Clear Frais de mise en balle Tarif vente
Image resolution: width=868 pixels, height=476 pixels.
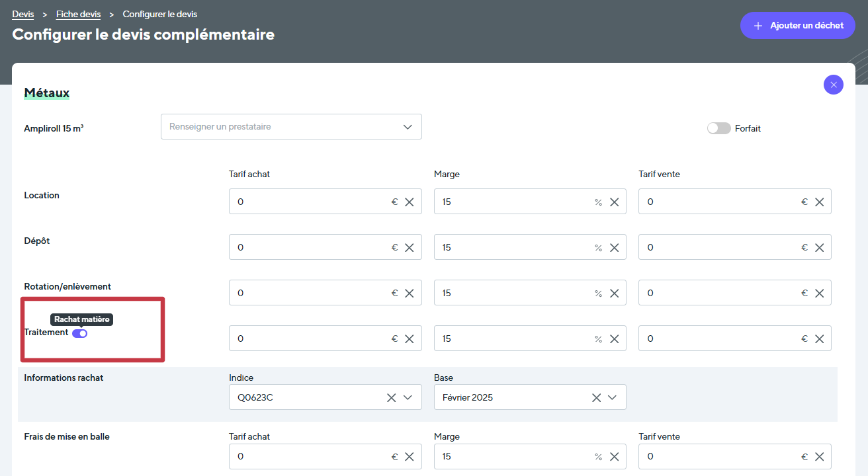pyautogui.click(x=819, y=457)
